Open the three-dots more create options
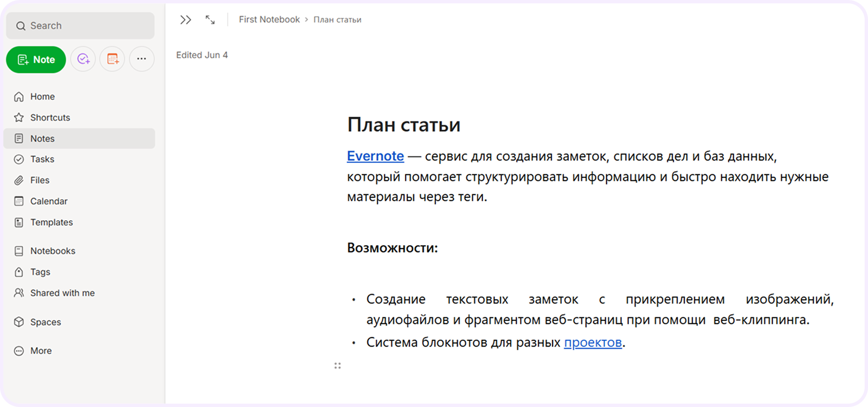This screenshot has height=407, width=868. pos(142,59)
